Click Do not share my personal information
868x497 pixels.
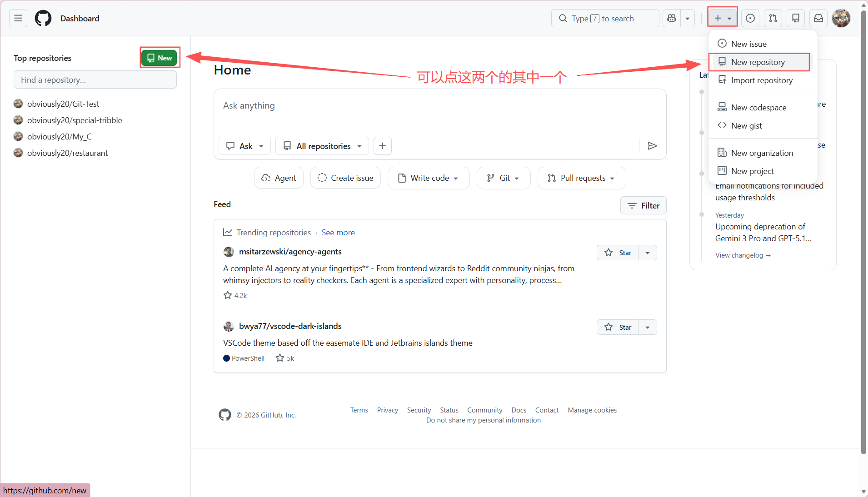click(x=484, y=420)
